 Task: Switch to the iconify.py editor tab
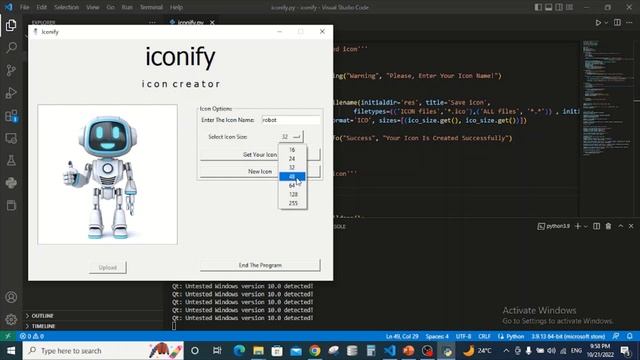[x=191, y=22]
